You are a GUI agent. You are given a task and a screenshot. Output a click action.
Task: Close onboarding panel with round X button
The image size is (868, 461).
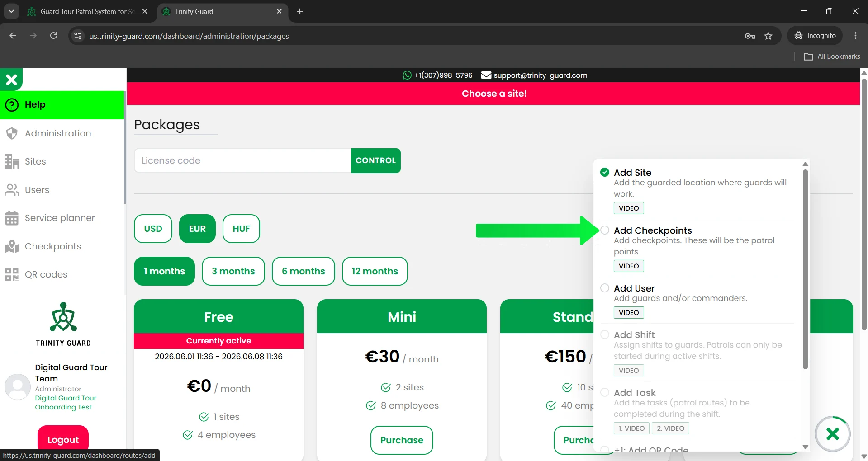pyautogui.click(x=833, y=434)
